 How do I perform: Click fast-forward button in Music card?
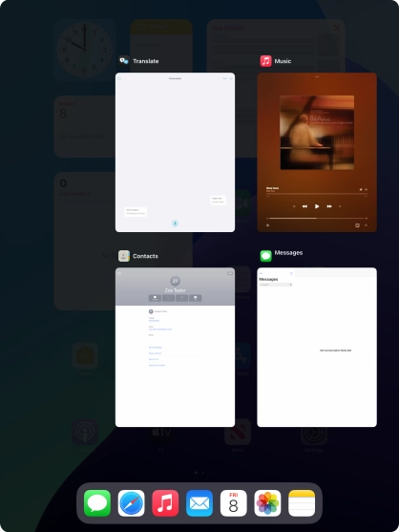point(328,206)
